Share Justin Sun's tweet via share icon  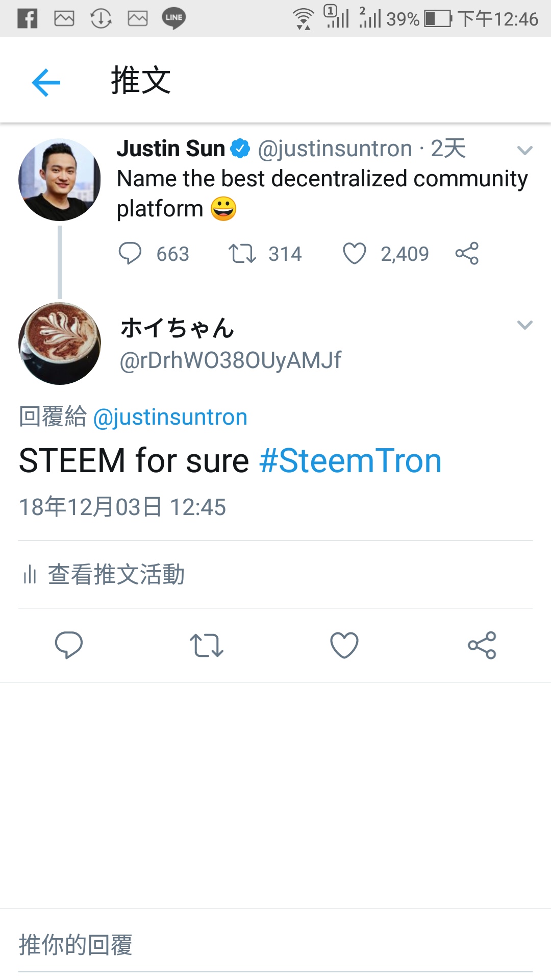467,253
